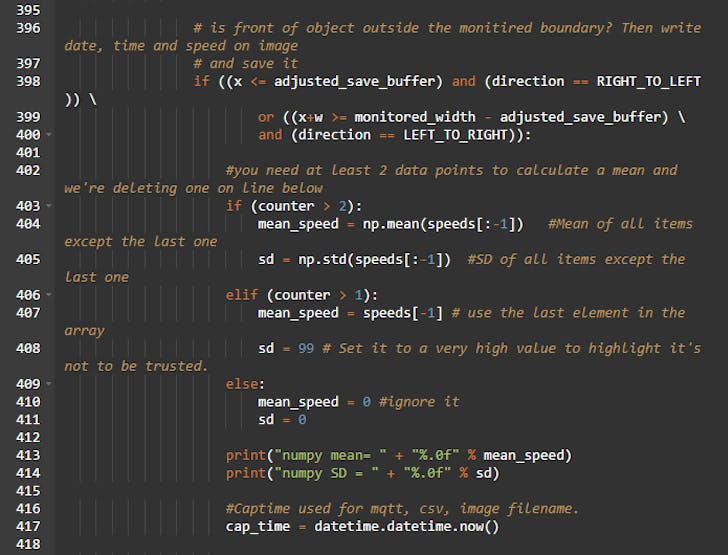The image size is (728, 555).
Task: Click the variable adjusted_save_buffer on line 398
Action: [354, 82]
